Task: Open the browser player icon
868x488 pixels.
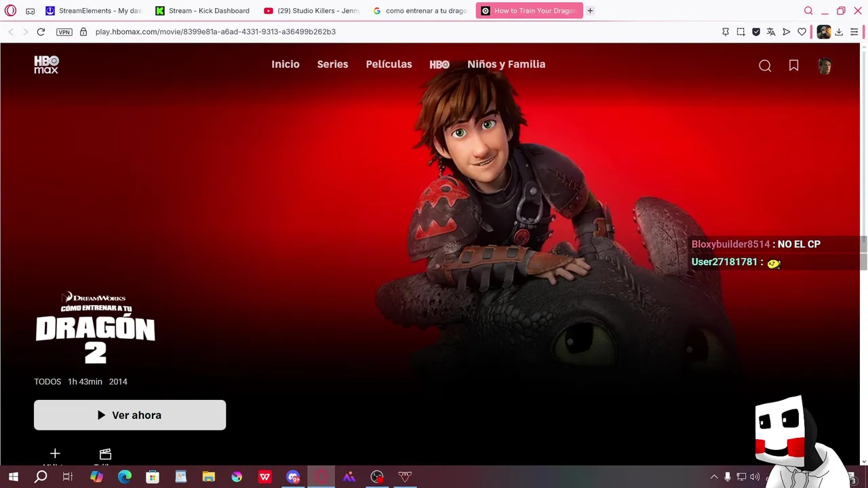Action: click(x=787, y=32)
